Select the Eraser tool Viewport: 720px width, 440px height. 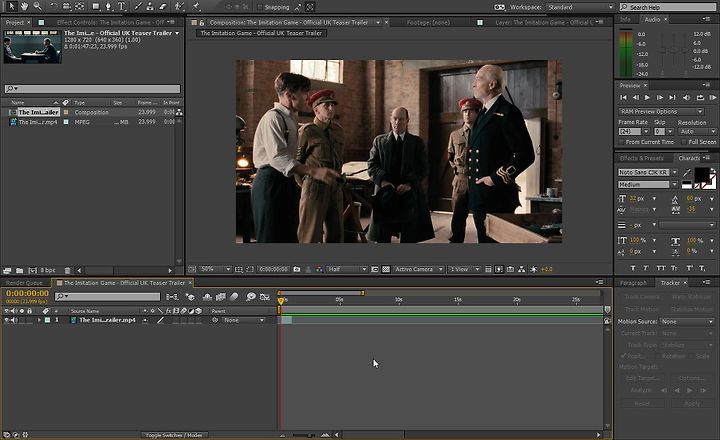163,6
